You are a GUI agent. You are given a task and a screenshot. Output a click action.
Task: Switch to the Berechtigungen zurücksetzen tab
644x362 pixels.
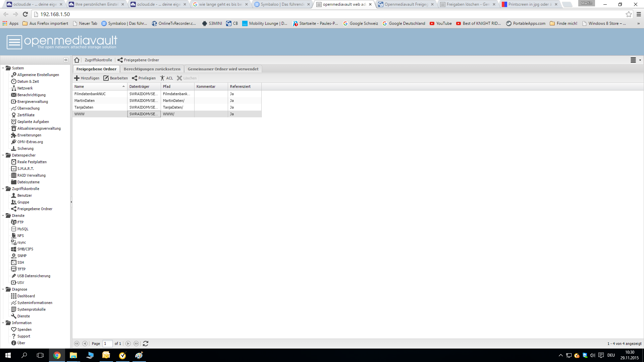point(152,69)
